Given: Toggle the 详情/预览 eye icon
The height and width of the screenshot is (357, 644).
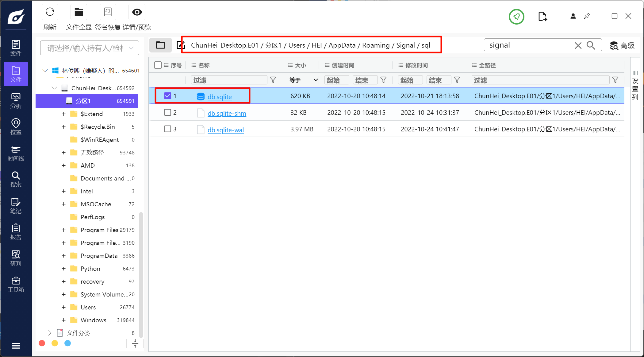Looking at the screenshot, I should coord(137,12).
